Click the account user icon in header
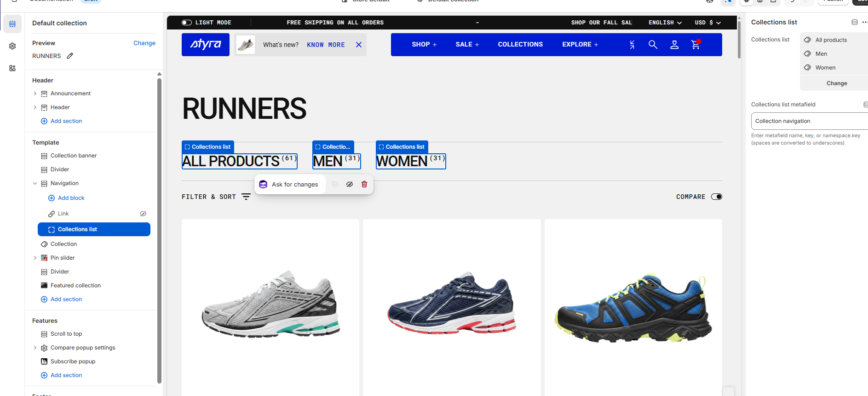Viewport: 868px width, 396px height. (x=674, y=45)
